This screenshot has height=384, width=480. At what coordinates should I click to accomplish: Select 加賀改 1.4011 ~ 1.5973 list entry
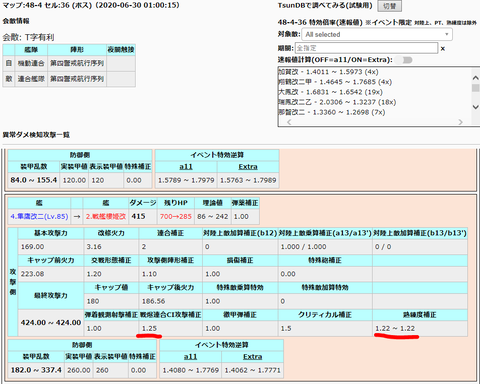coord(328,72)
